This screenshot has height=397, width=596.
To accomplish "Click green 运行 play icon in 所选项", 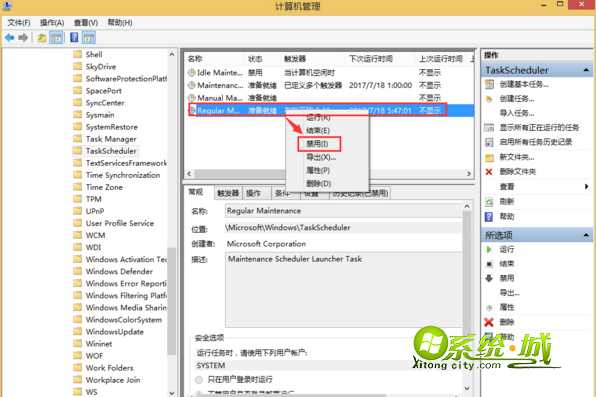I will pos(489,249).
